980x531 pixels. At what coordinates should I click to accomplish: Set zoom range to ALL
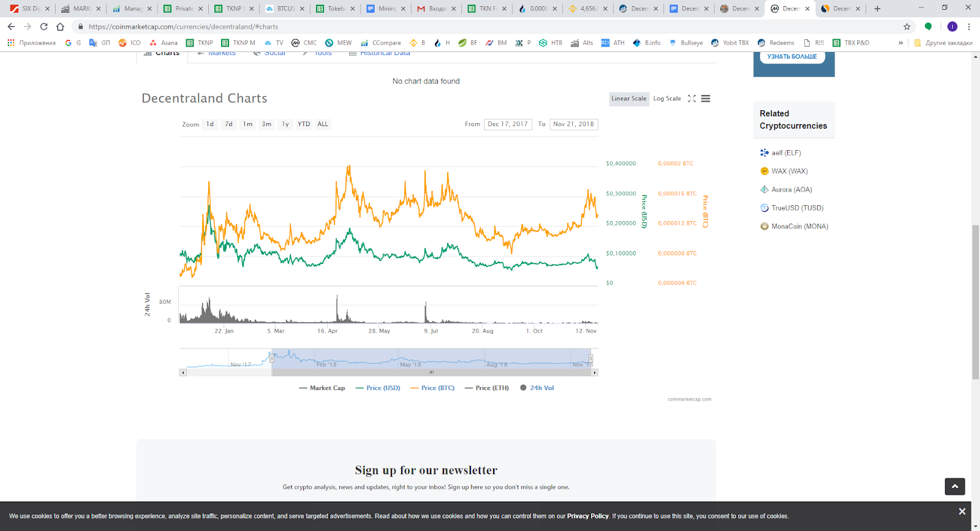[323, 124]
